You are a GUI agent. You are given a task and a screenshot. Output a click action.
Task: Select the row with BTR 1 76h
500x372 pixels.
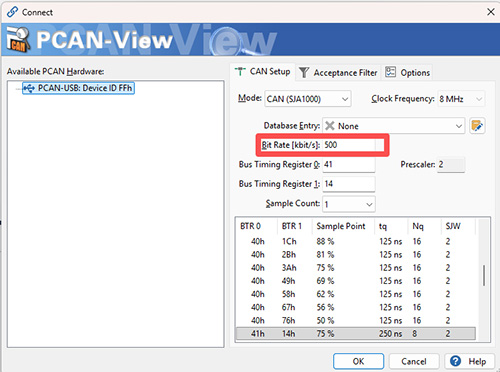click(356, 320)
